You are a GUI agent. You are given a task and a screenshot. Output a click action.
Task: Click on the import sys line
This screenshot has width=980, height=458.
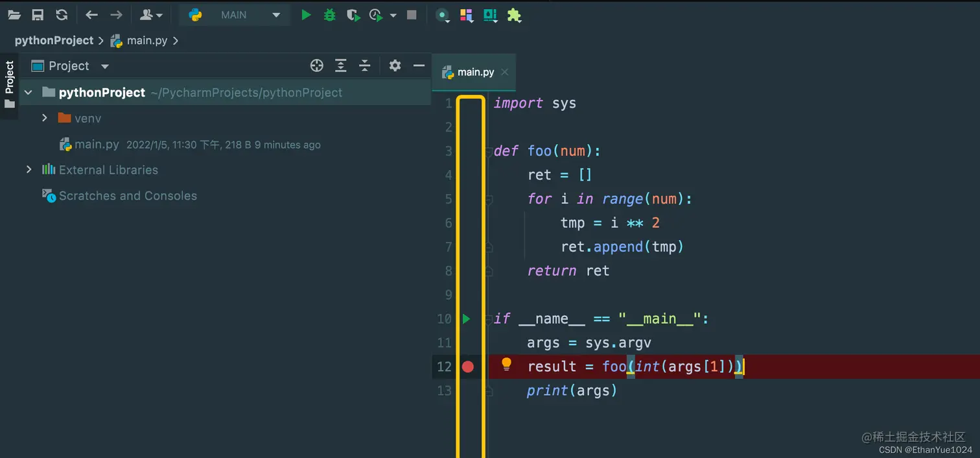[x=535, y=103]
